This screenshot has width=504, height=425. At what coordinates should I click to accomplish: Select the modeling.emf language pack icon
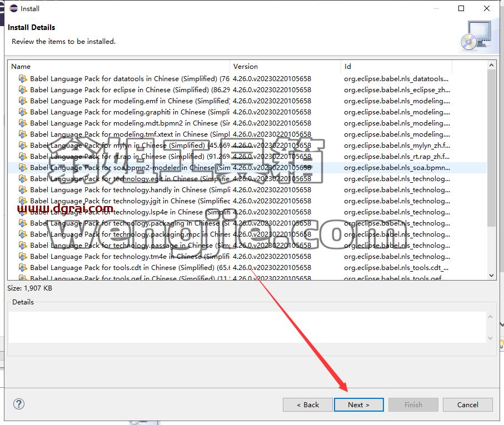22,101
